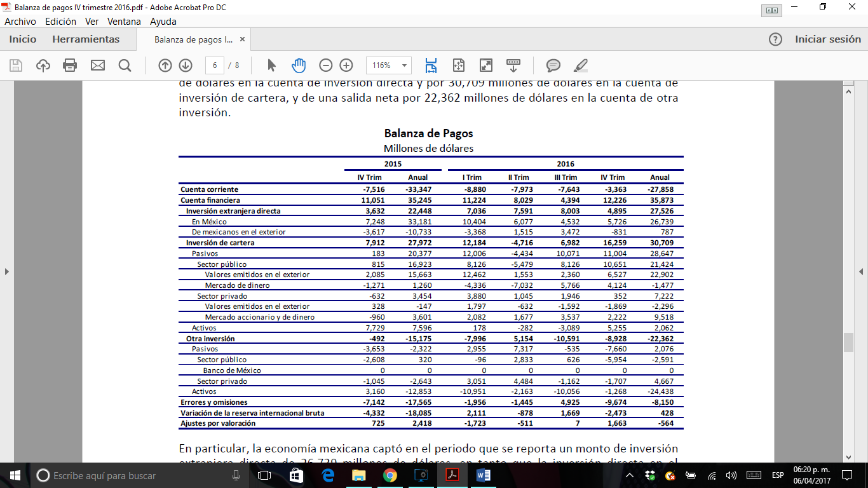Open the Archivo menu
Image resolution: width=868 pixels, height=488 pixels.
click(20, 21)
